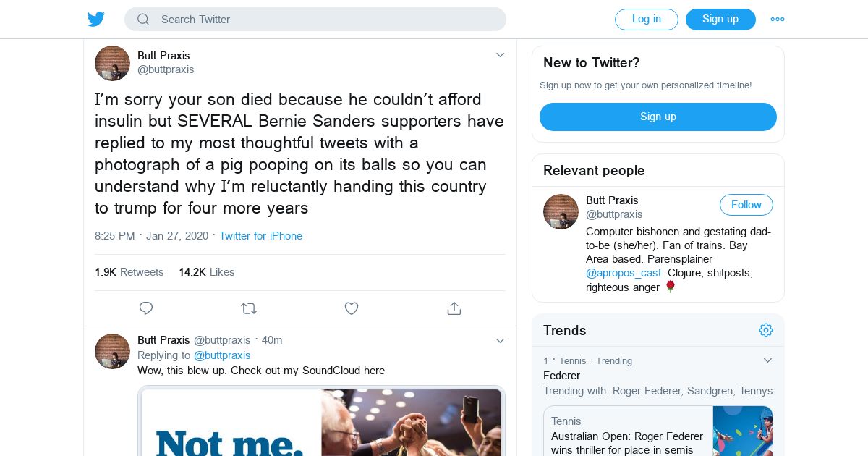Expand Federer trend options chevron
The height and width of the screenshot is (456, 868).
pos(767,360)
